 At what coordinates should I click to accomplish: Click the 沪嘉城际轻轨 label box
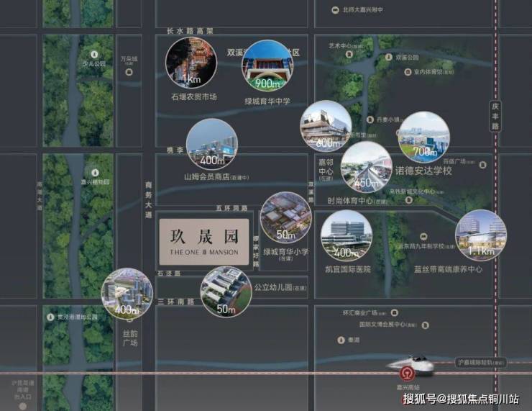coord(480,363)
